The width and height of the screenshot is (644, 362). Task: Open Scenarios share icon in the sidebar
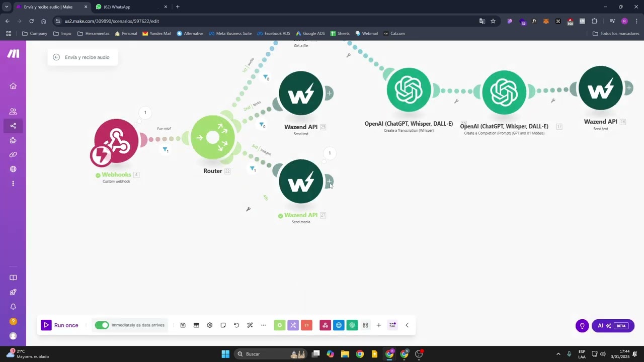13,126
